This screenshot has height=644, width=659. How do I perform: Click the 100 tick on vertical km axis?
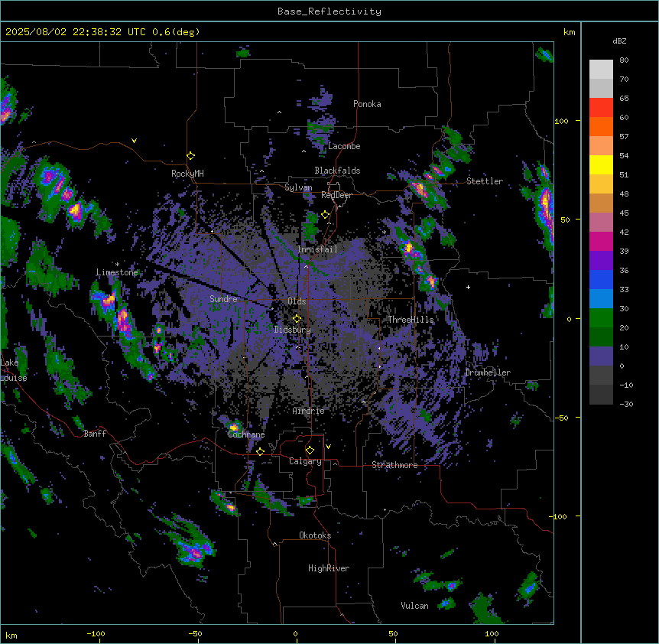(x=561, y=121)
